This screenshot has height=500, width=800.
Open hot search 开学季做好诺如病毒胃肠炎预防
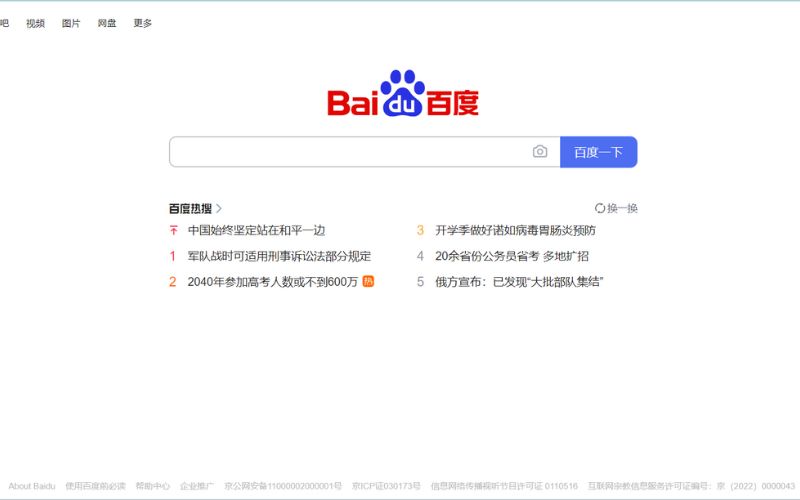tap(515, 230)
